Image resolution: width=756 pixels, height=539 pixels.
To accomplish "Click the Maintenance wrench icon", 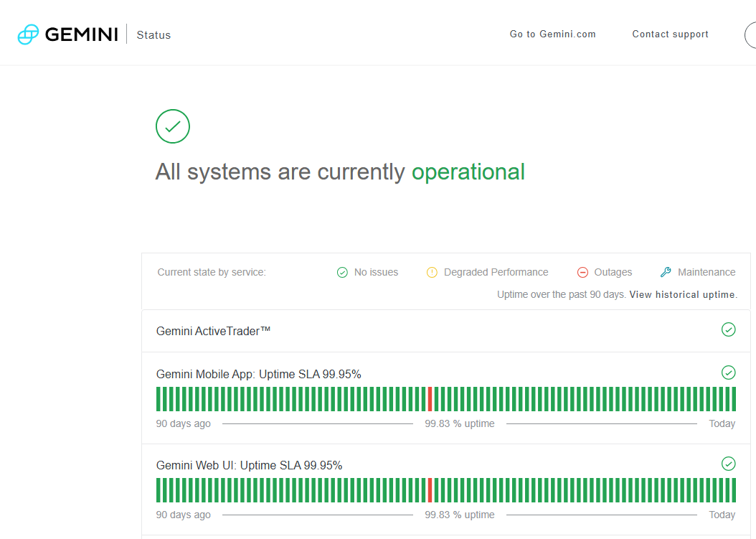I will pos(666,272).
